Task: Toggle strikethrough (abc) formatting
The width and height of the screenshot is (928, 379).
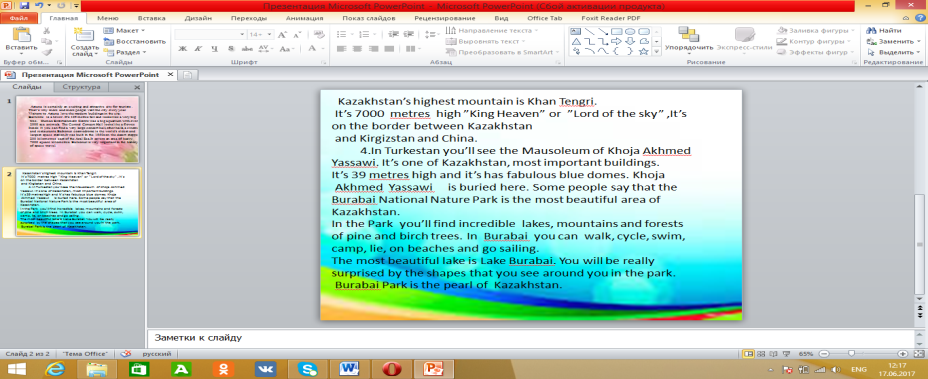Action: point(247,49)
